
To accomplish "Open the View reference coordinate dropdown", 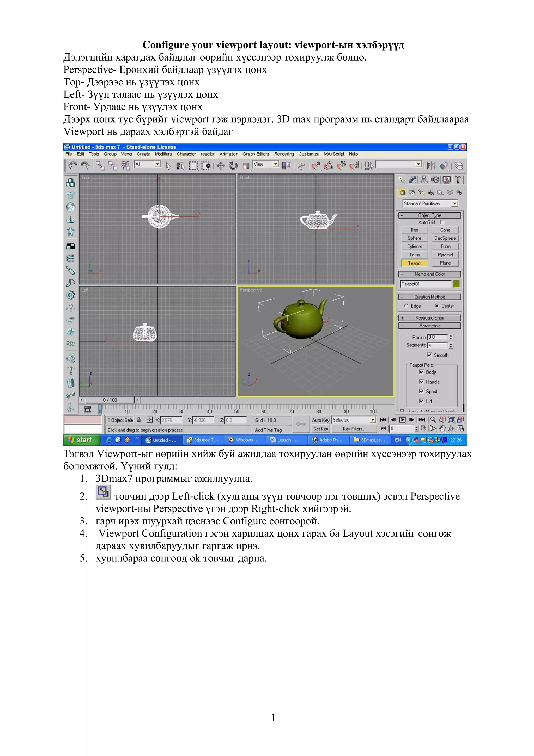I will 276,164.
